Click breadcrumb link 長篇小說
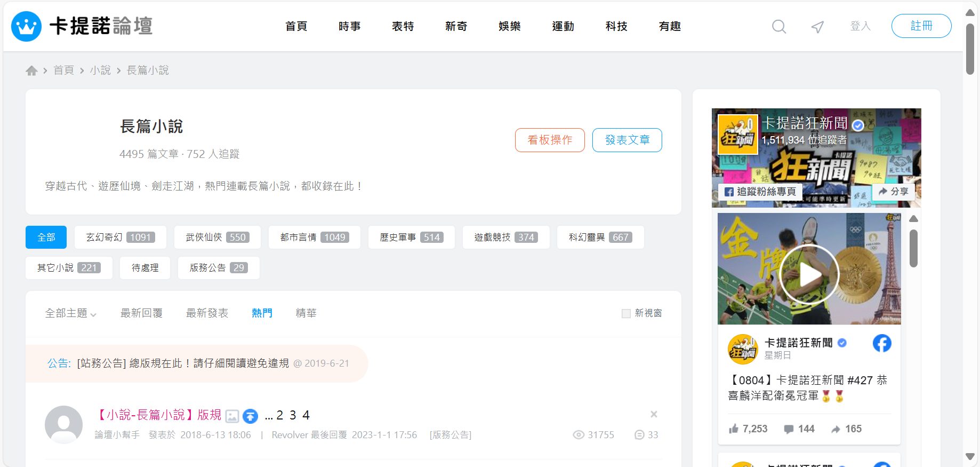The height and width of the screenshot is (467, 980). pyautogui.click(x=148, y=70)
